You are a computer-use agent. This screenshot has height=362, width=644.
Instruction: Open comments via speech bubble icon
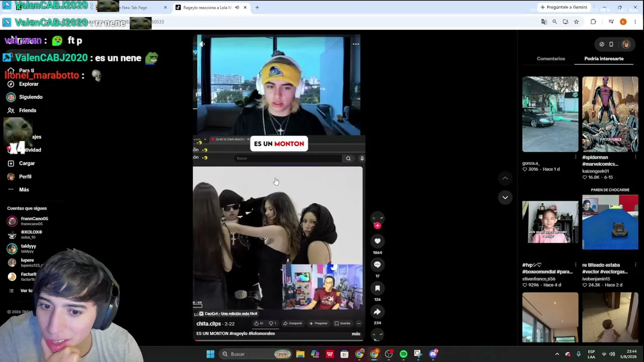377,264
